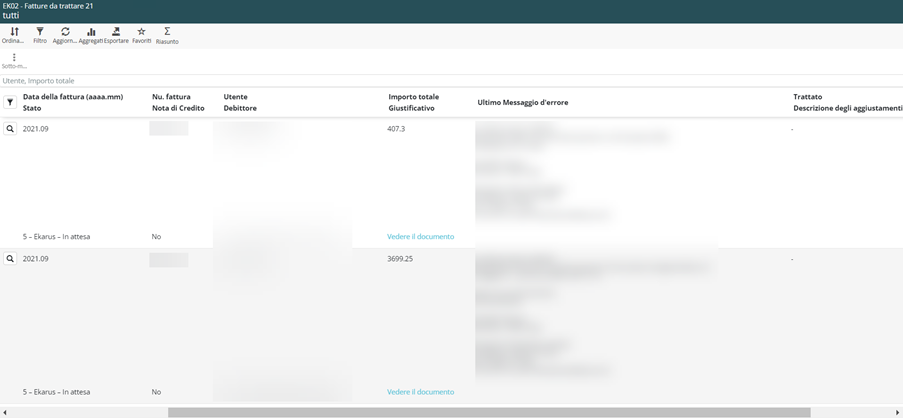
Task: Show the Riassunto sigma summary
Action: [x=167, y=33]
